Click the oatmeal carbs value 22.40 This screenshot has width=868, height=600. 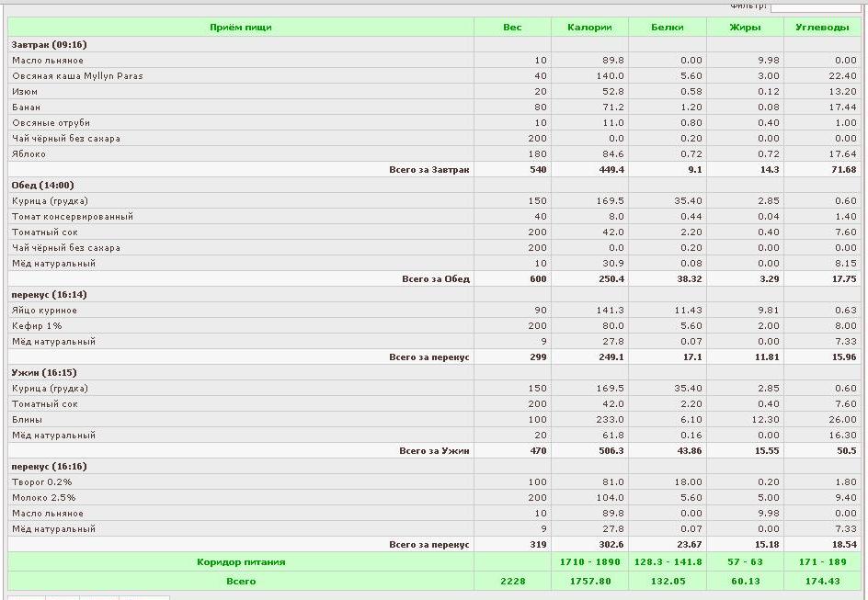pos(844,75)
